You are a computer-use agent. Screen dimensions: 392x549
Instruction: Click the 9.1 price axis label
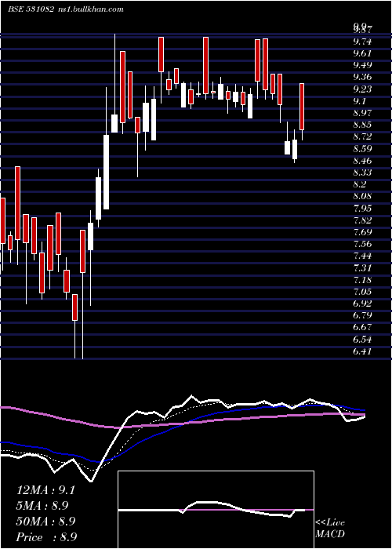pos(360,101)
